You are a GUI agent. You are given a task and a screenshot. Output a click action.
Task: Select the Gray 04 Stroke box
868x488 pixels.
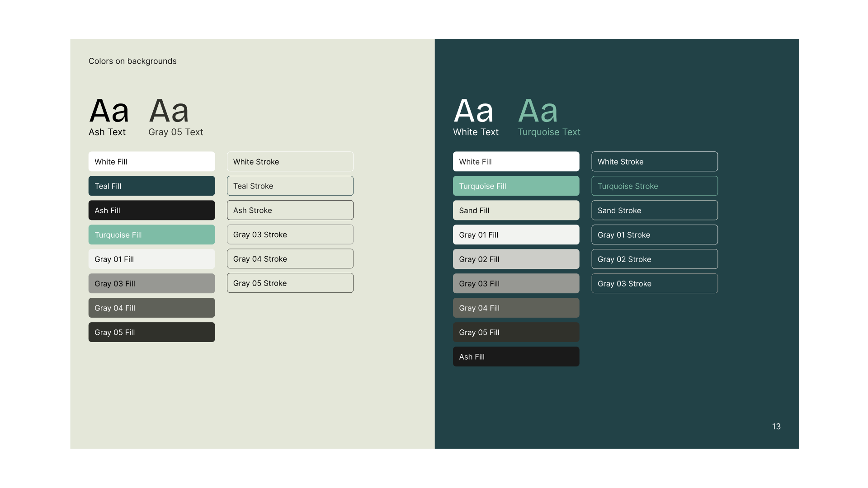click(290, 258)
